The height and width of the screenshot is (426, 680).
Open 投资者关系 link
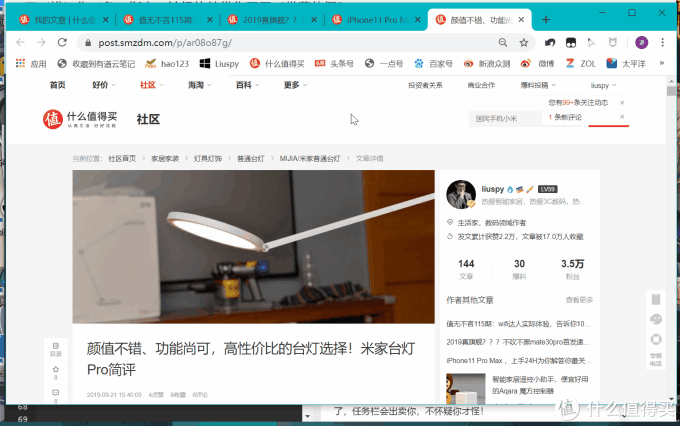425,85
